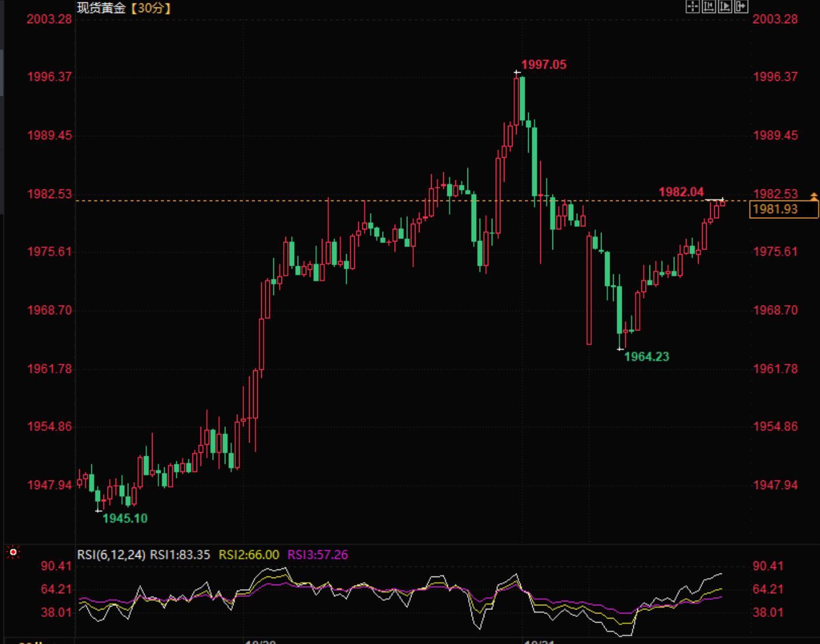Click the 1997.05 high price marker
Viewport: 820px width, 644px height.
click(544, 65)
